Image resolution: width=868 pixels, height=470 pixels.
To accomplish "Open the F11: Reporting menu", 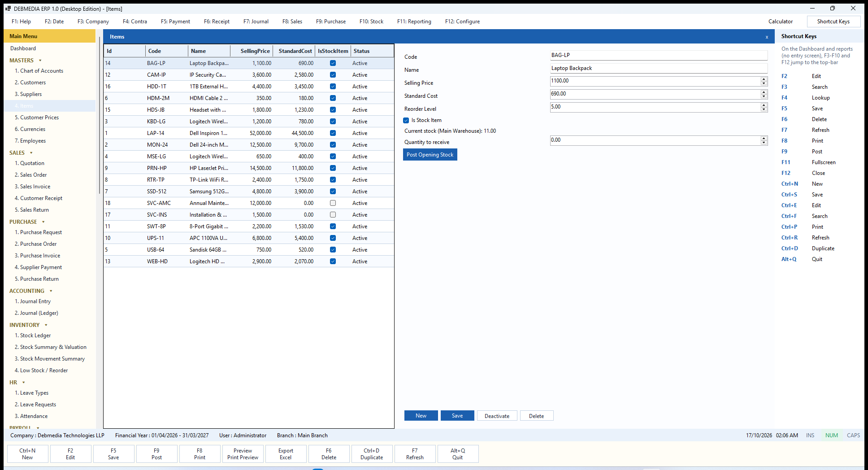I will (414, 22).
